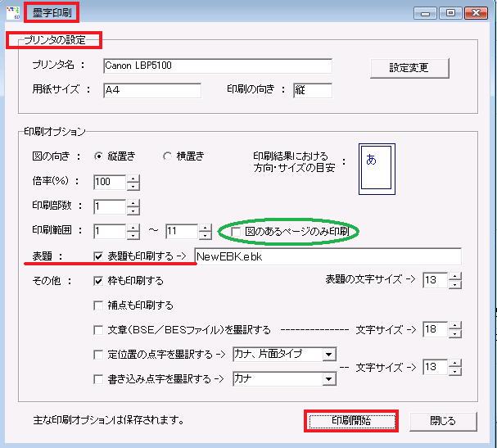The image size is (497, 448).
Task: Decrease print range end page spinner
Action: (206, 236)
